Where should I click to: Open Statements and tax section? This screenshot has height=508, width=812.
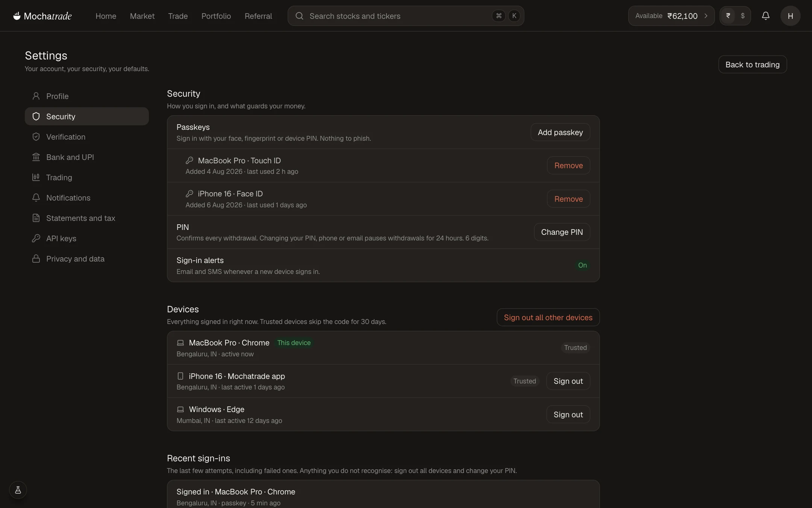click(x=87, y=218)
